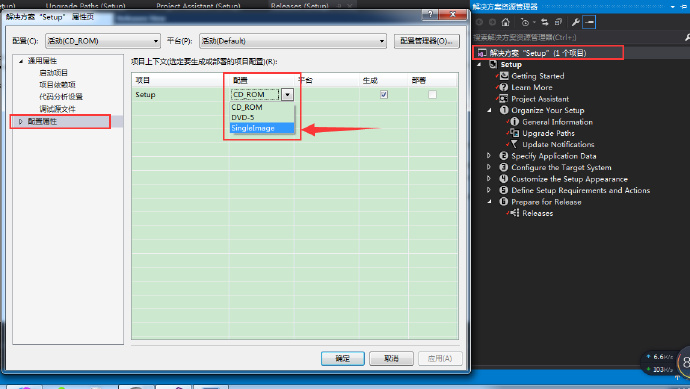Viewport: 690px width, 389px height.
Task: Click the Releases node icon
Action: click(514, 213)
